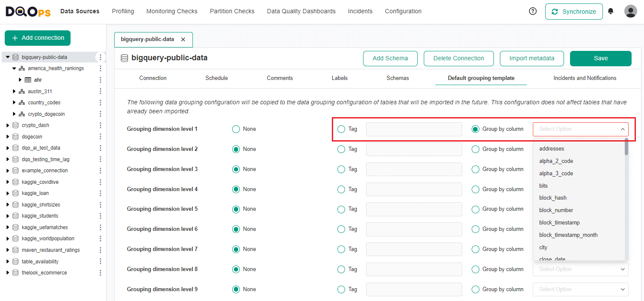Screen dimensions: 644x301
Task: Expand the kaggle_loan connection
Action: pos(8,193)
